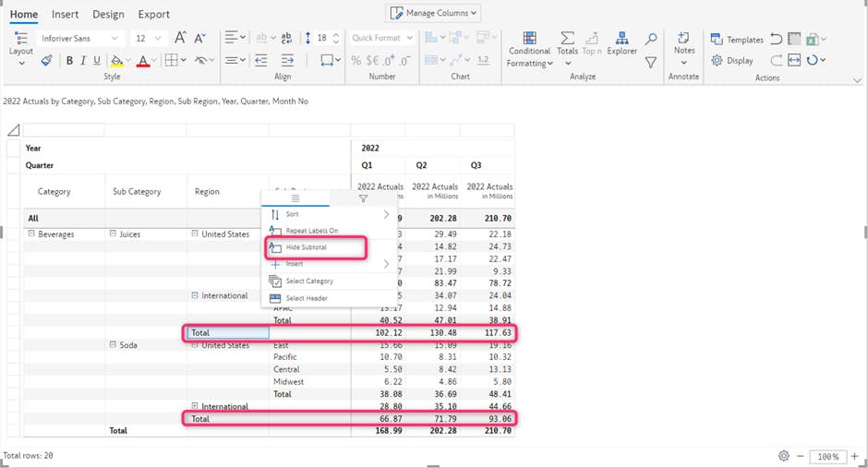Click the Undo arrow in Actions
Image resolution: width=868 pixels, height=468 pixels.
776,40
